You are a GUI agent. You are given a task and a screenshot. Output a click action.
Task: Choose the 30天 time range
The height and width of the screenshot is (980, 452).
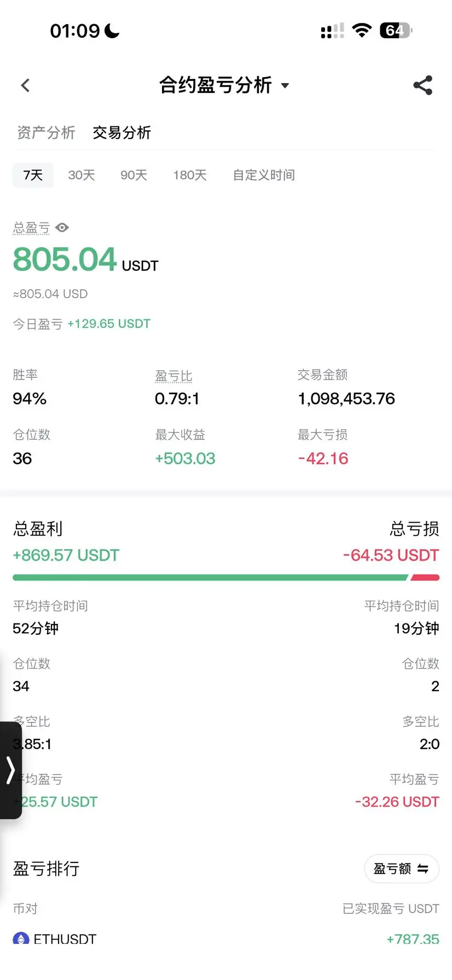pyautogui.click(x=82, y=175)
